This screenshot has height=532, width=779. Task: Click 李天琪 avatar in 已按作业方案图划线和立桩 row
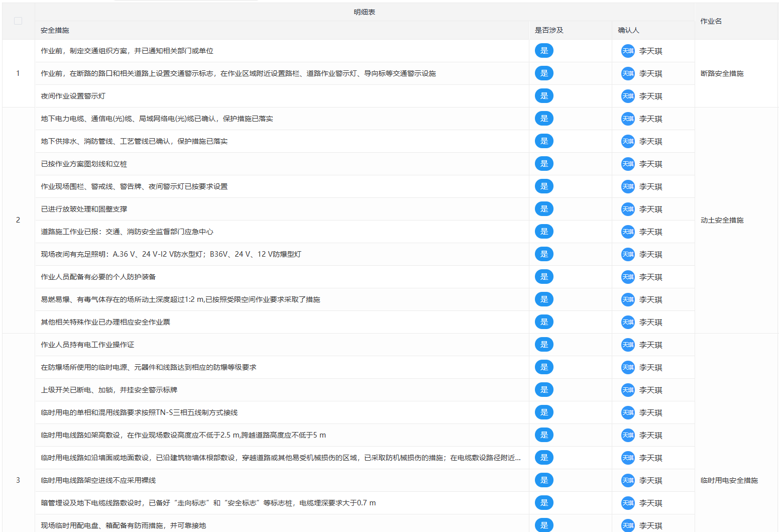point(628,164)
